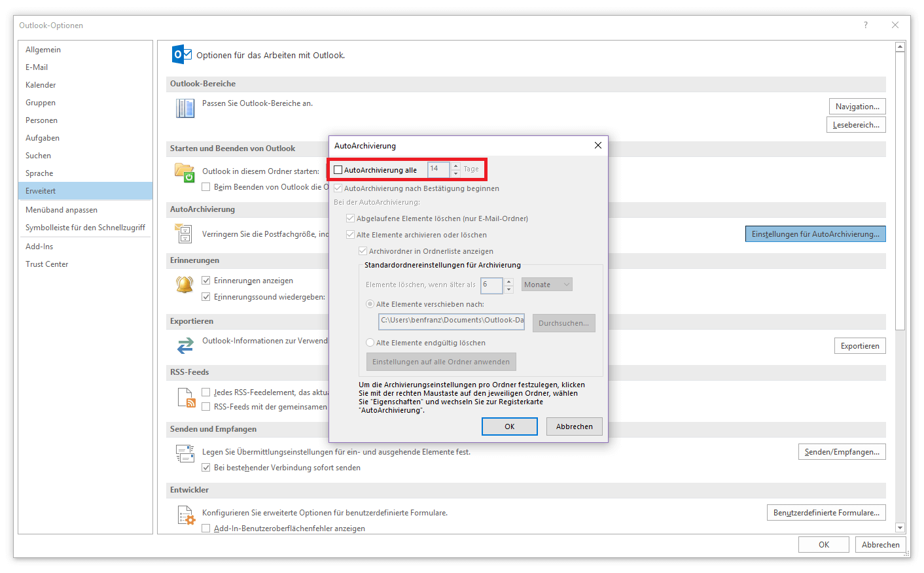Viewport: 924px width, 573px height.
Task: Uncheck 'Bei bestehender Verbindung sofort senden'
Action: pyautogui.click(x=206, y=468)
